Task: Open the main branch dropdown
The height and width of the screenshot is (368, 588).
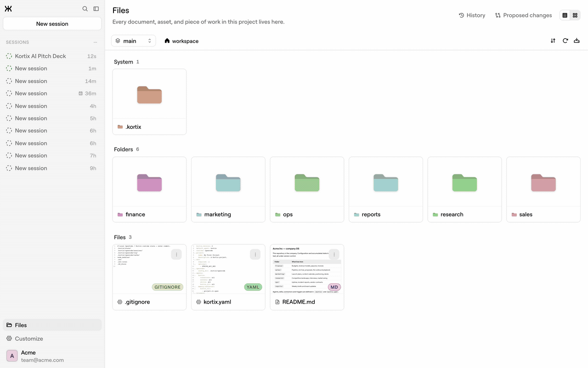Action: pos(134,41)
